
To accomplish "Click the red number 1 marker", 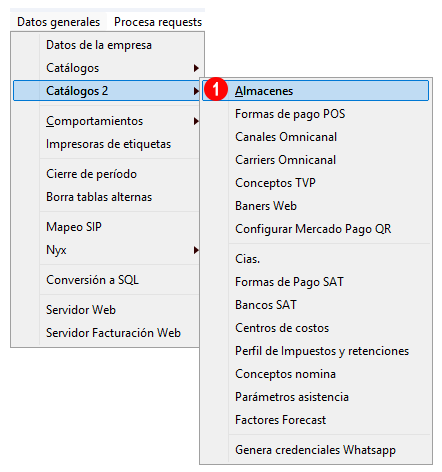I will (216, 89).
